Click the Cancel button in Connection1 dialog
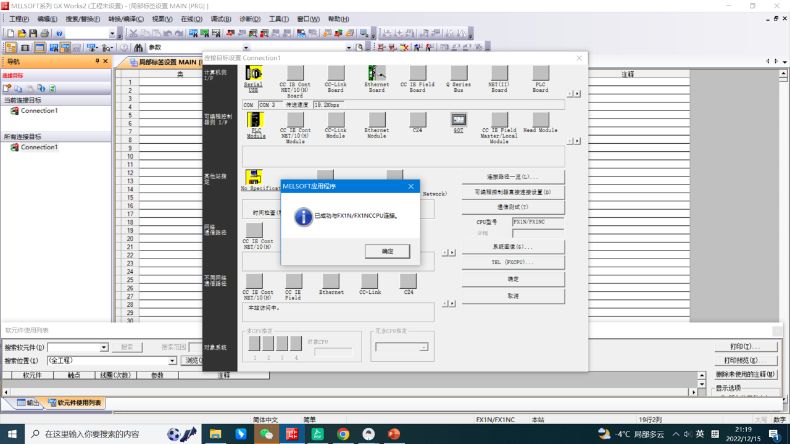790x444 pixels. (x=513, y=296)
